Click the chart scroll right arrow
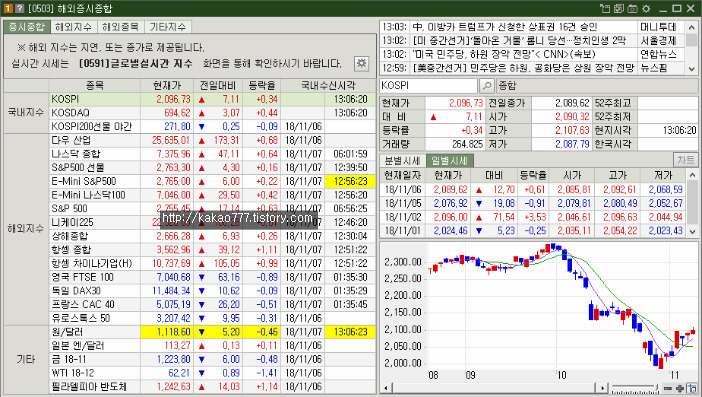This screenshot has width=702, height=397. coord(603,388)
